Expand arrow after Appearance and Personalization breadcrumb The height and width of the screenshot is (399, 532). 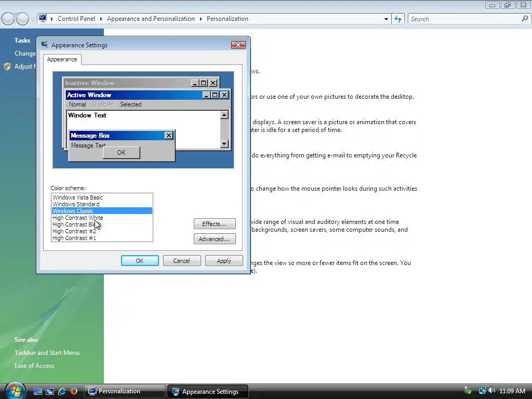(x=201, y=19)
